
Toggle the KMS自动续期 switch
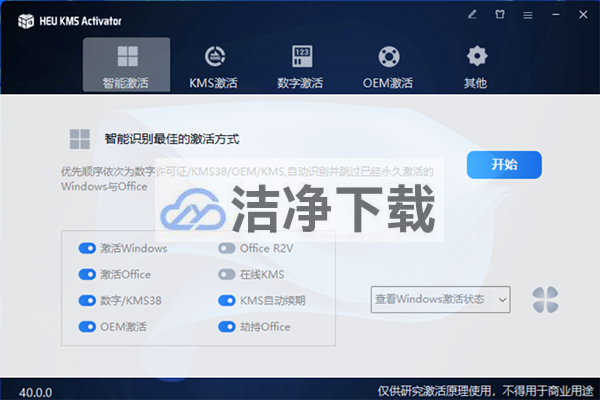pos(227,300)
